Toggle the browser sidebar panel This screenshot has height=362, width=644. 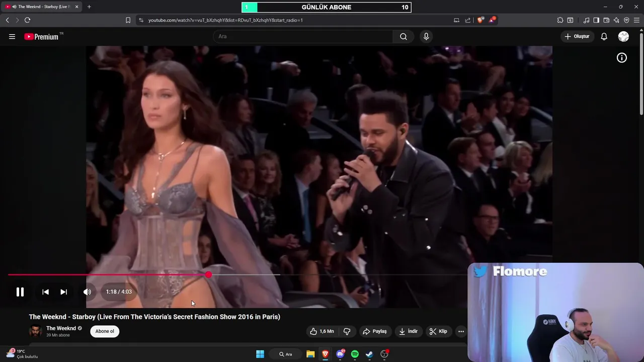click(x=596, y=20)
